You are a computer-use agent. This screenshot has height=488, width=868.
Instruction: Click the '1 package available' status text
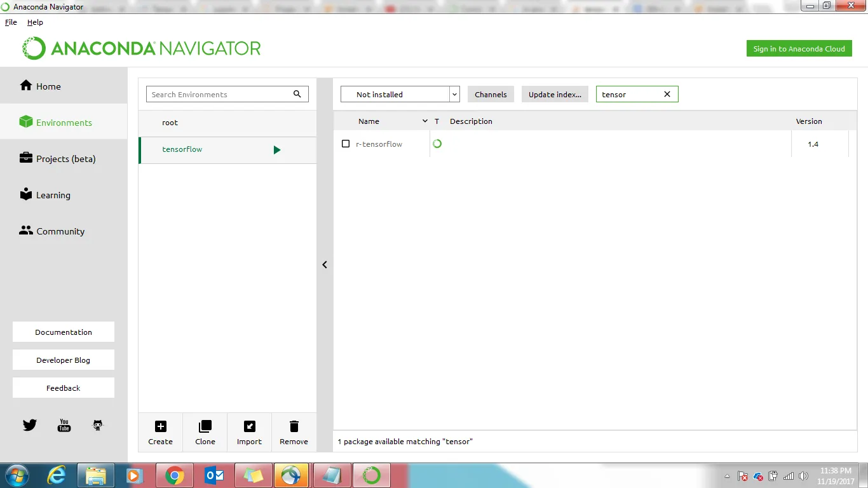pyautogui.click(x=405, y=441)
